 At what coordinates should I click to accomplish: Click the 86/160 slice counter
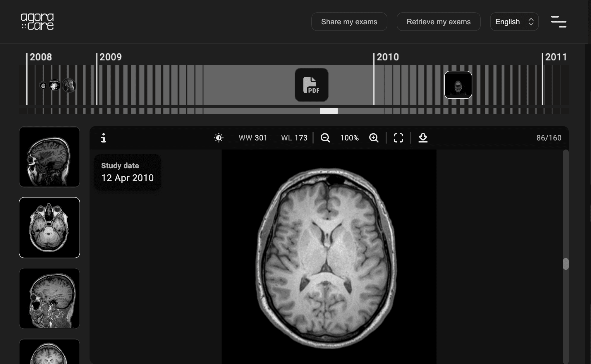coord(549,138)
